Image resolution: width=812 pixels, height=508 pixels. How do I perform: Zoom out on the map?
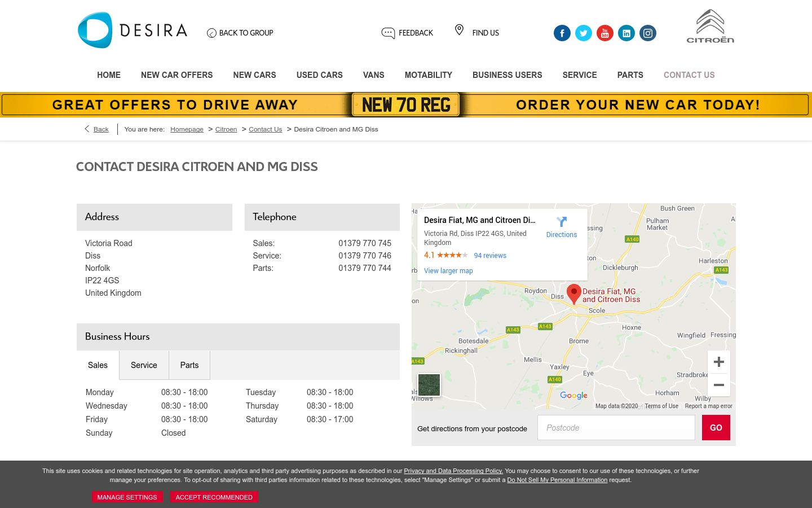coord(718,385)
